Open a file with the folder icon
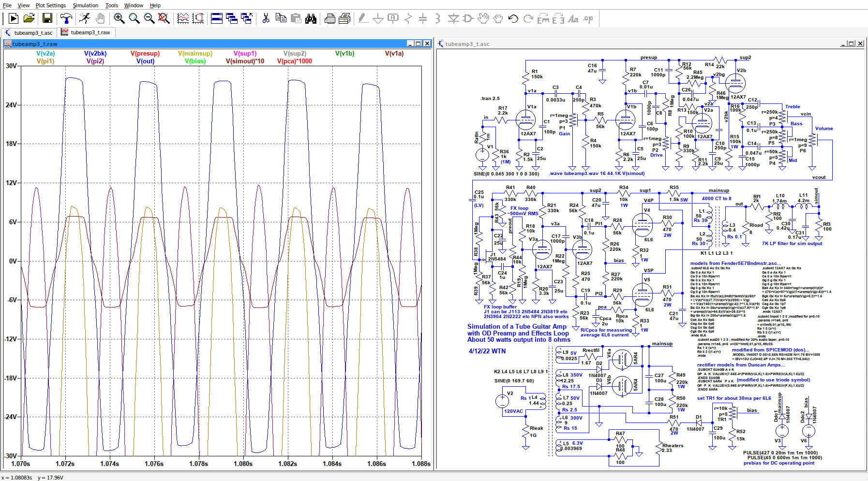Image resolution: width=868 pixels, height=481 pixels. click(x=29, y=18)
